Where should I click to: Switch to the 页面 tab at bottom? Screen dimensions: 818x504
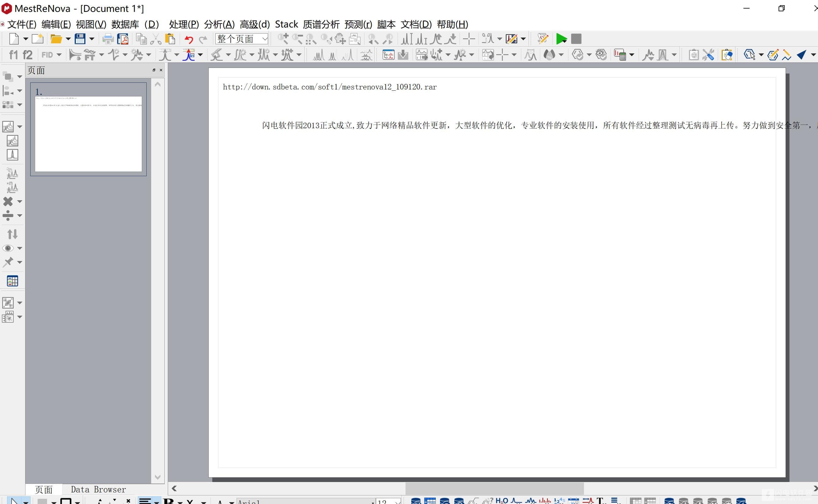point(44,489)
